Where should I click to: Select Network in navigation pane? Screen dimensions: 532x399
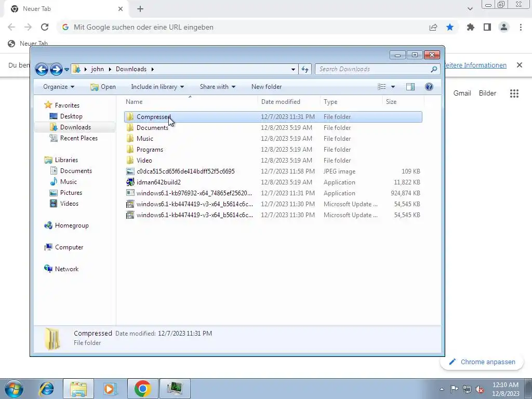(66, 269)
